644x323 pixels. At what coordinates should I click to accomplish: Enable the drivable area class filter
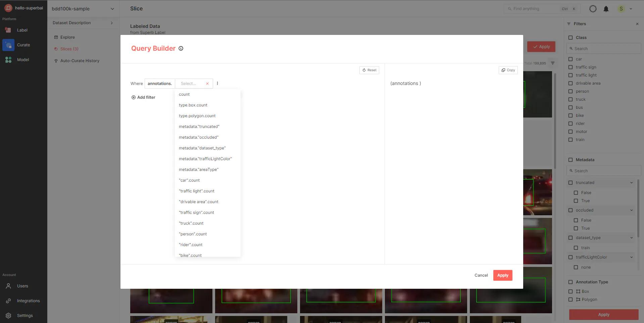tap(571, 83)
